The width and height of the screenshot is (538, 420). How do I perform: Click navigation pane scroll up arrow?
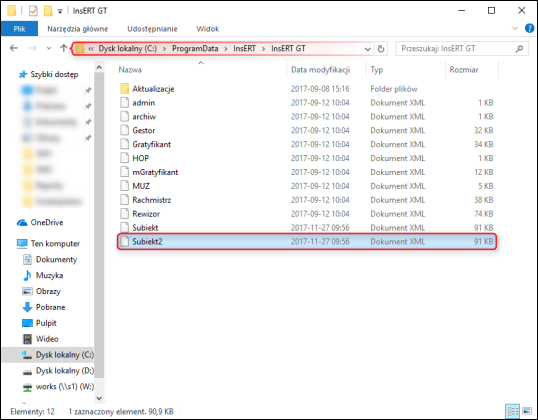pyautogui.click(x=99, y=68)
